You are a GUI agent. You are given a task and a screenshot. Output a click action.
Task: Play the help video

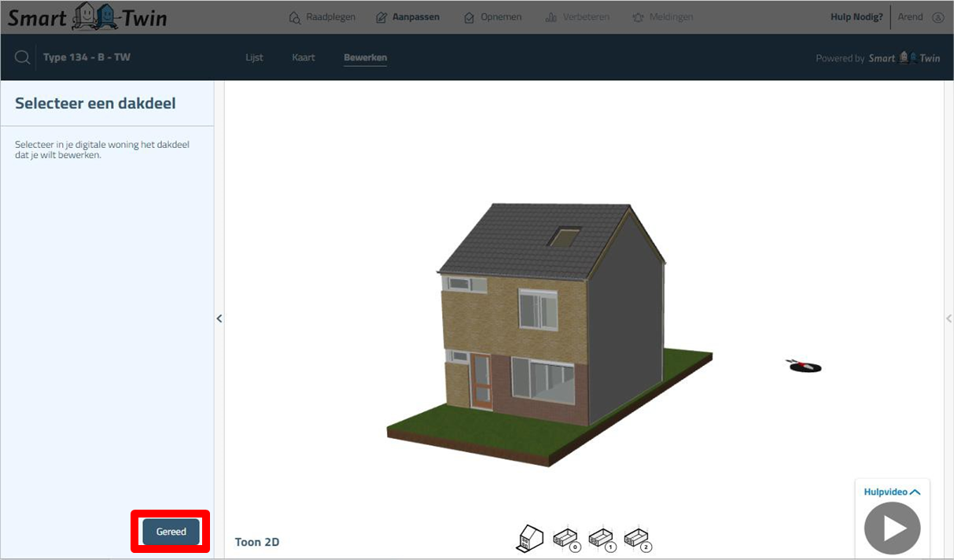click(x=892, y=528)
